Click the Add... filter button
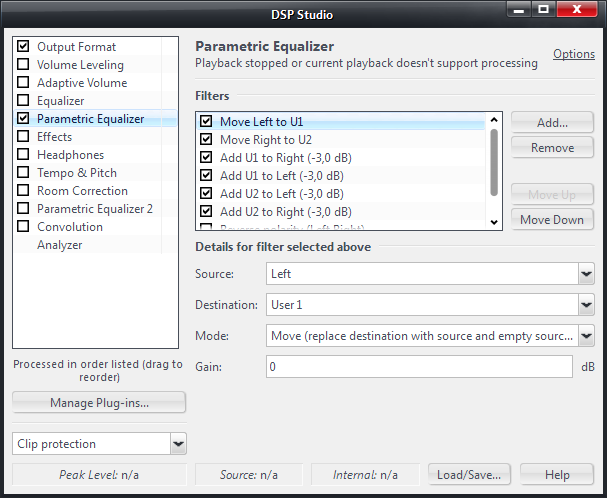The image size is (607, 498). pos(552,122)
